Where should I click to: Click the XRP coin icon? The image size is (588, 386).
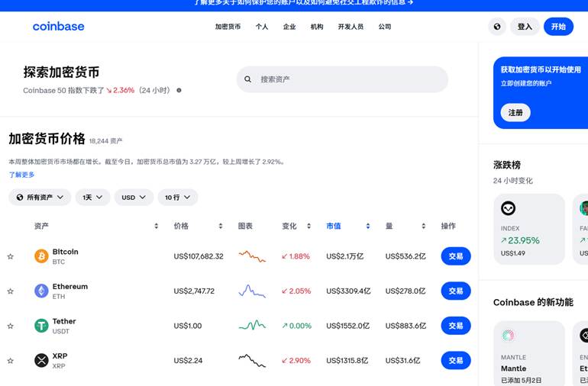coord(41,361)
